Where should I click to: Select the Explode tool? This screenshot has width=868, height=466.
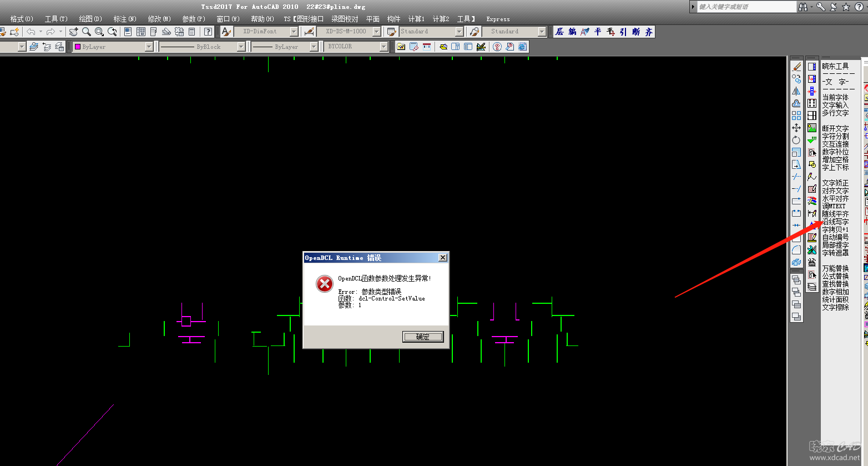tap(796, 262)
